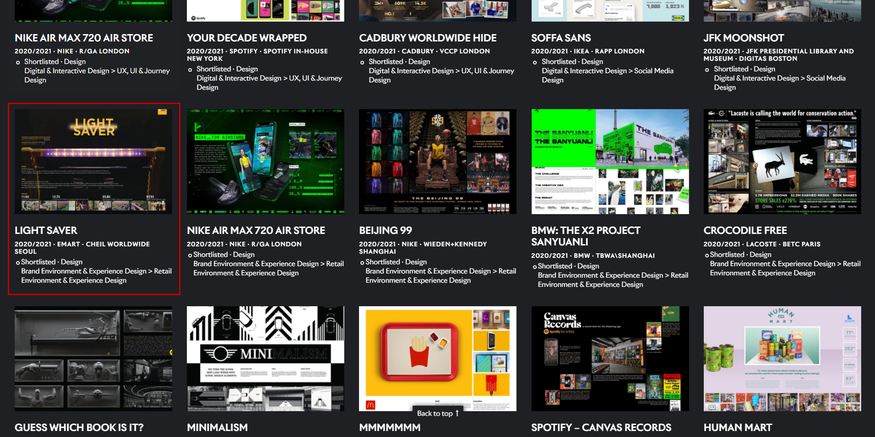875x437 pixels.
Task: Select the 'Emart - Cheil Worldwide Seoul' credit line
Action: pos(82,248)
